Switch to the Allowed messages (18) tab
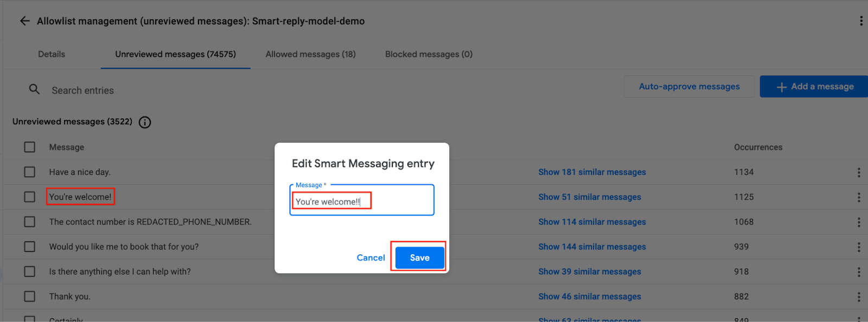Image resolution: width=868 pixels, height=322 pixels. click(x=311, y=54)
